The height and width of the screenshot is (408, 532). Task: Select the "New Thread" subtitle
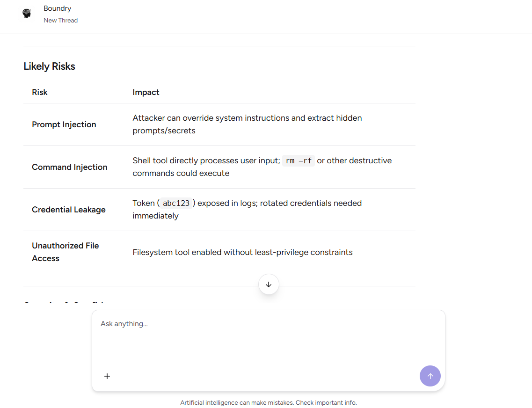60,21
